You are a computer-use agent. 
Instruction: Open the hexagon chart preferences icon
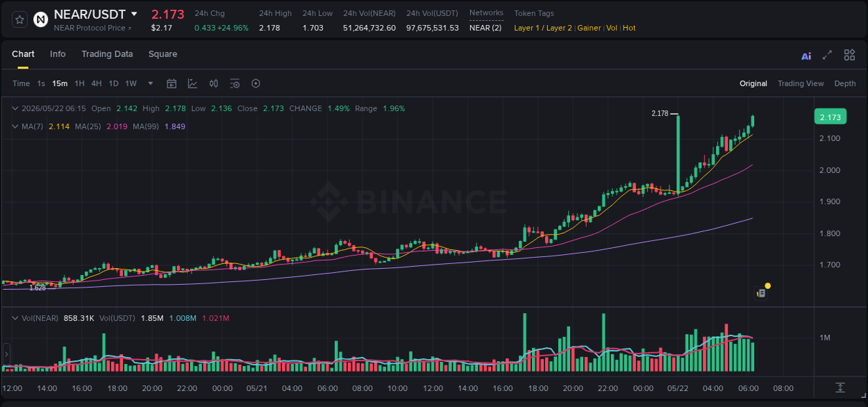(256, 83)
